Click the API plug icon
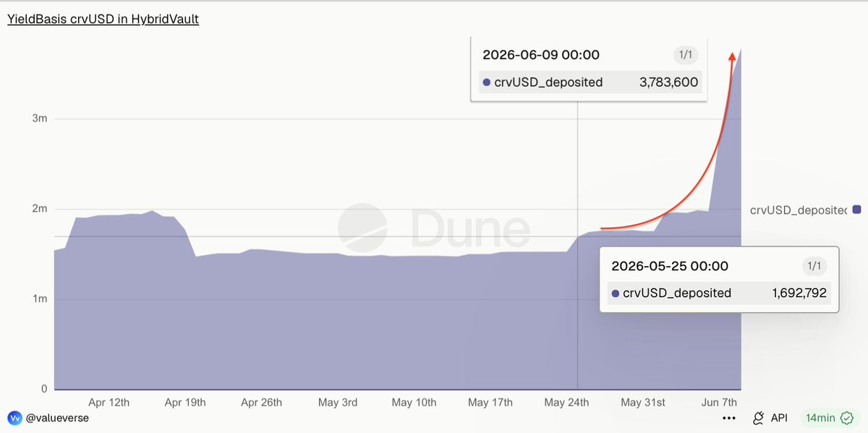Viewport: 868px width, 433px height. pos(758,418)
